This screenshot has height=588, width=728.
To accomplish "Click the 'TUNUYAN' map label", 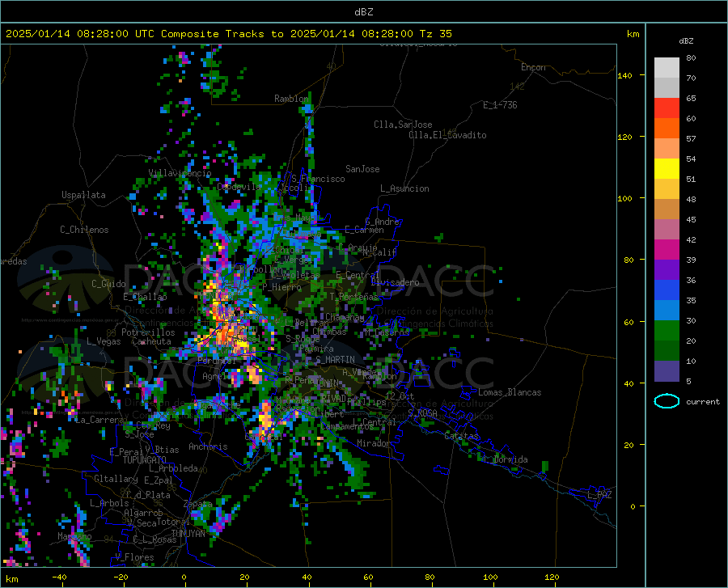I will [188, 534].
